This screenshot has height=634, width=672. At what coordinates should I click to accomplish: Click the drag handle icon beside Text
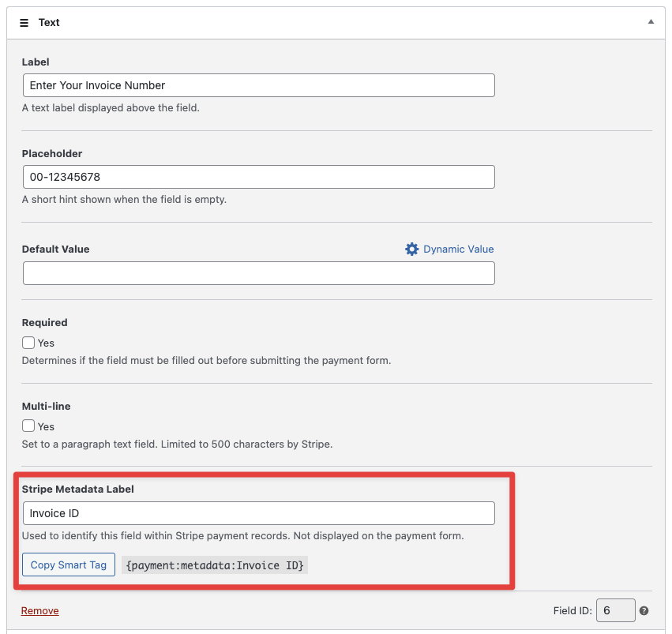tap(24, 23)
